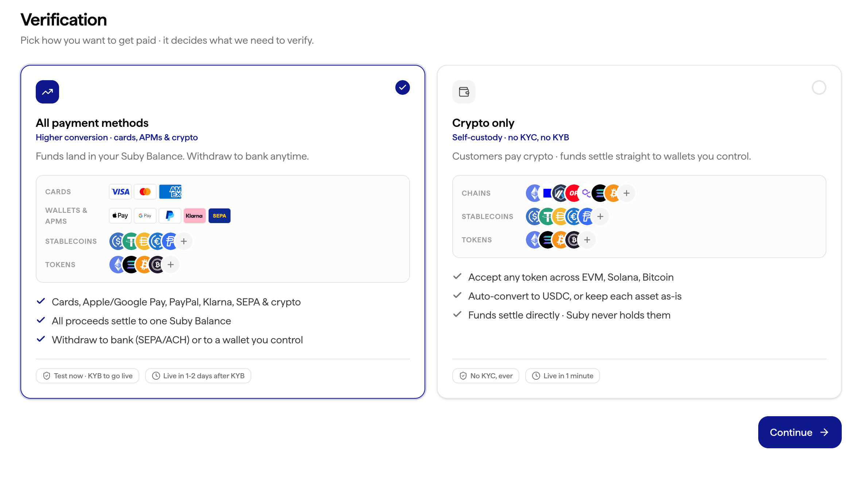The width and height of the screenshot is (868, 492).
Task: Click Ethereum icon in All payment methods tokens
Action: pos(117,265)
